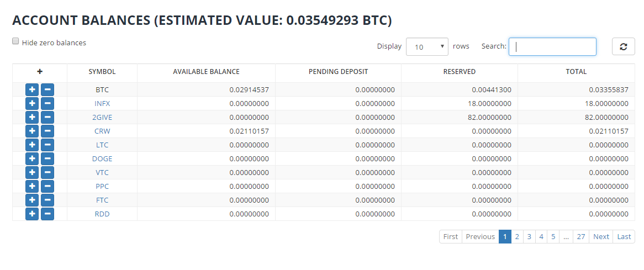Click the withdraw minus icon for BTC
The height and width of the screenshot is (270, 644).
47,89
